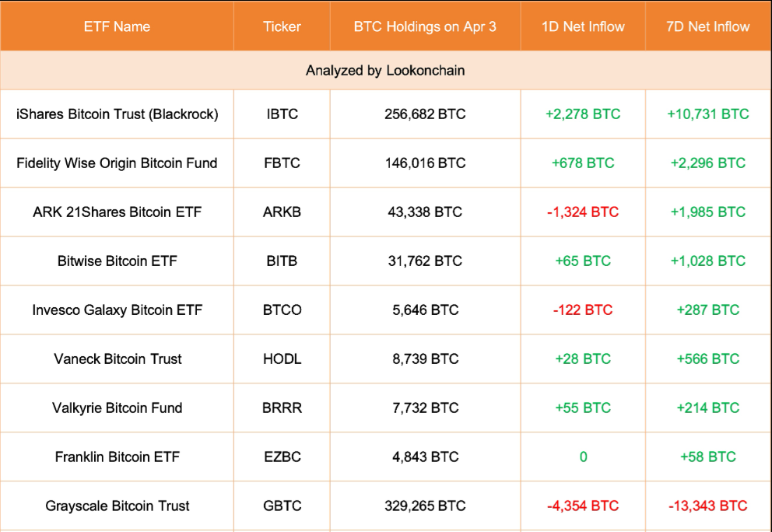The width and height of the screenshot is (772, 532).
Task: Click the 1D Net Inflow header
Action: point(583,26)
